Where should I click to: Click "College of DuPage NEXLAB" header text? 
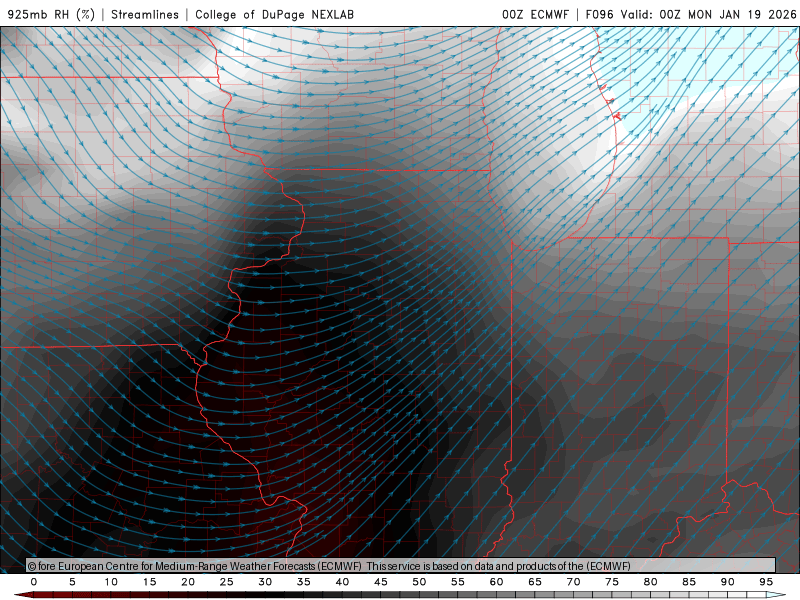coord(274,14)
